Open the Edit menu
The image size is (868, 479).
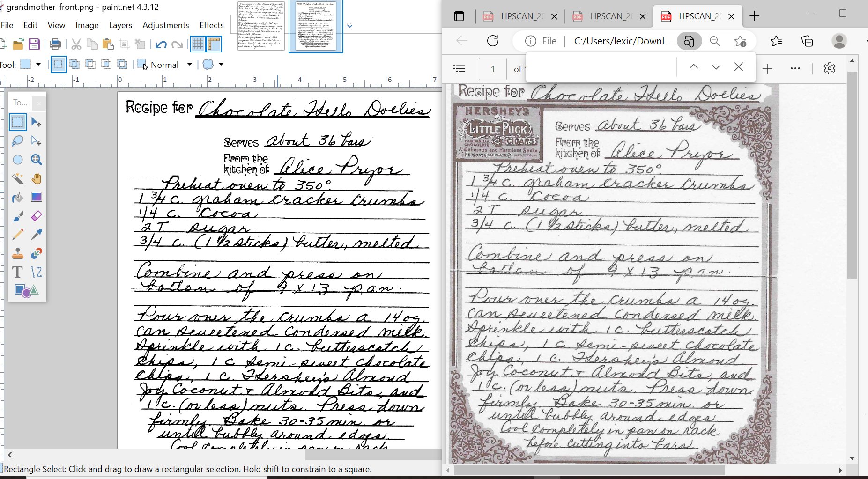tap(30, 25)
